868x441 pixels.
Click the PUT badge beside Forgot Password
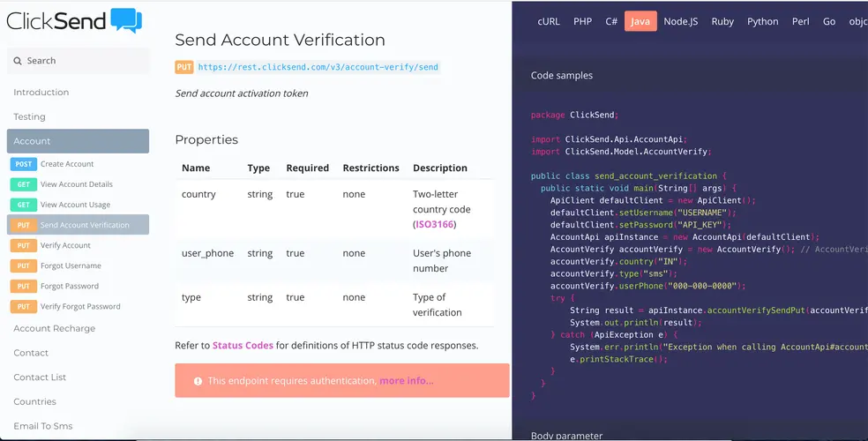(23, 286)
